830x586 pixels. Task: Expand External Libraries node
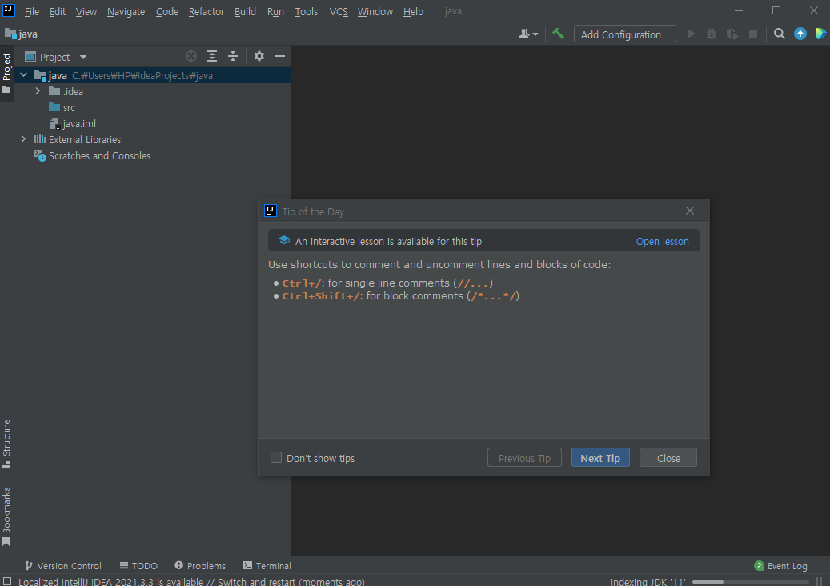pyautogui.click(x=23, y=139)
